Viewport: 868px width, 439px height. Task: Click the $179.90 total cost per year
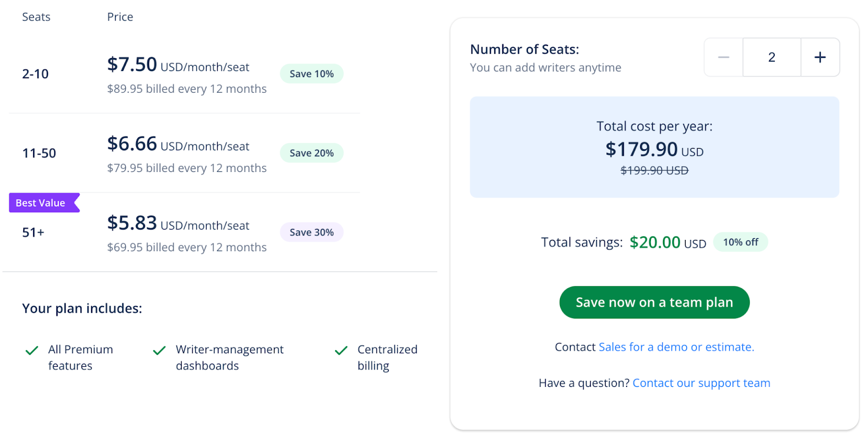click(641, 149)
